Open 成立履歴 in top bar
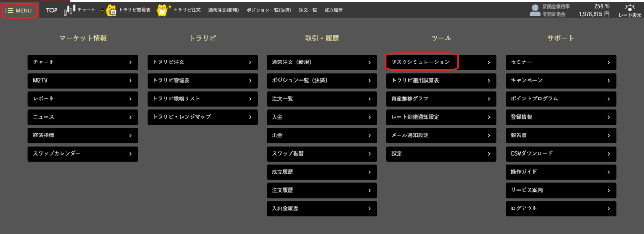 pos(334,10)
